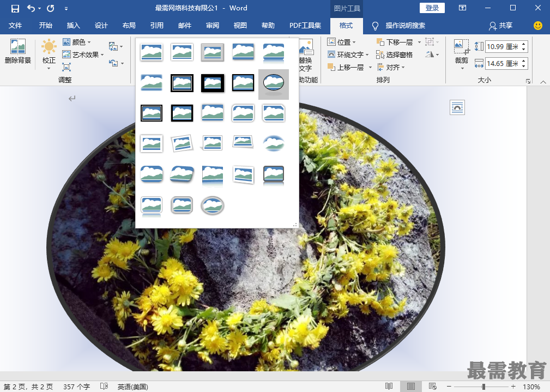Select the Soft Edge Oval style

tap(274, 143)
